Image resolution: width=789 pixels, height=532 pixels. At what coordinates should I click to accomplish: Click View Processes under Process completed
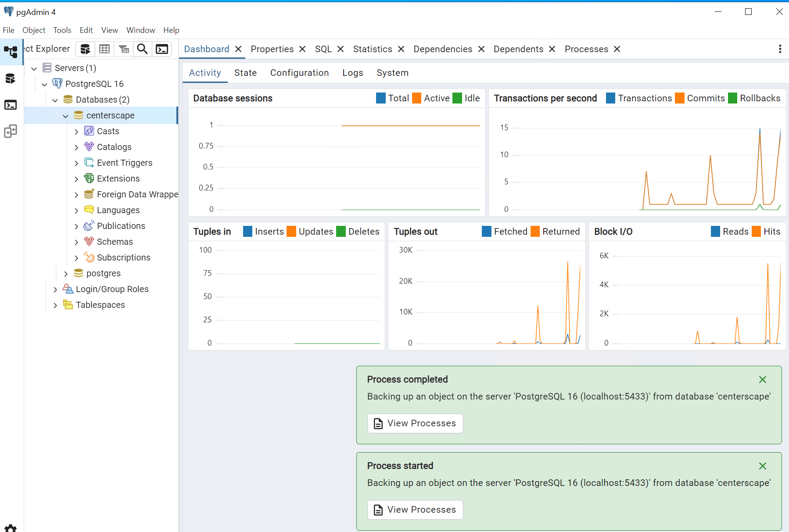pos(415,423)
